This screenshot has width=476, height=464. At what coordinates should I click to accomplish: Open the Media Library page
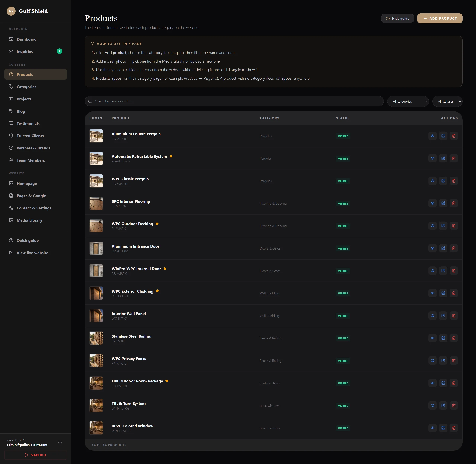click(x=36, y=220)
